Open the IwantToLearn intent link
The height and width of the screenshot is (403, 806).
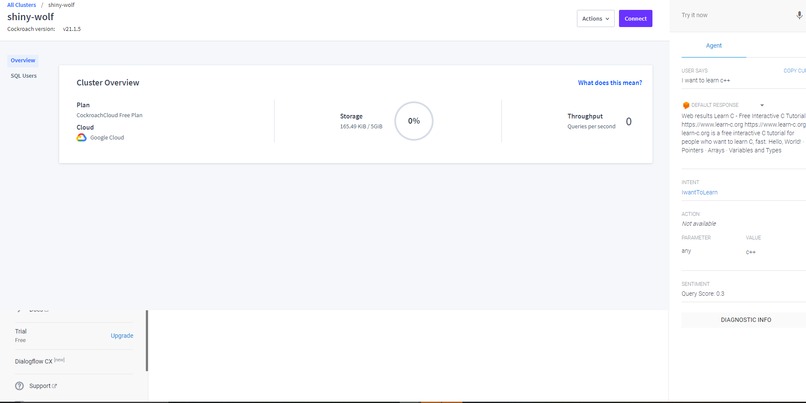coord(700,192)
